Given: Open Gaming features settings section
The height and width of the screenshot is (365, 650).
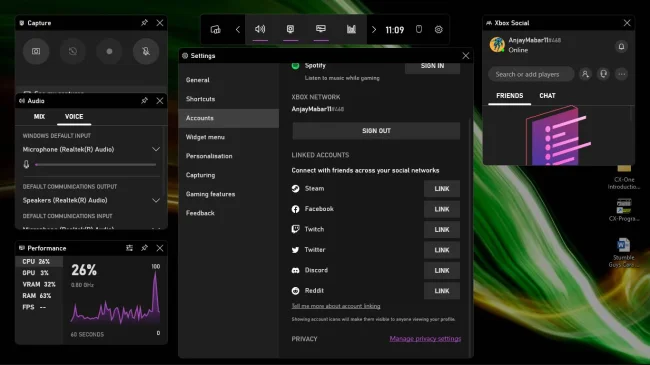Looking at the screenshot, I should click(x=228, y=194).
